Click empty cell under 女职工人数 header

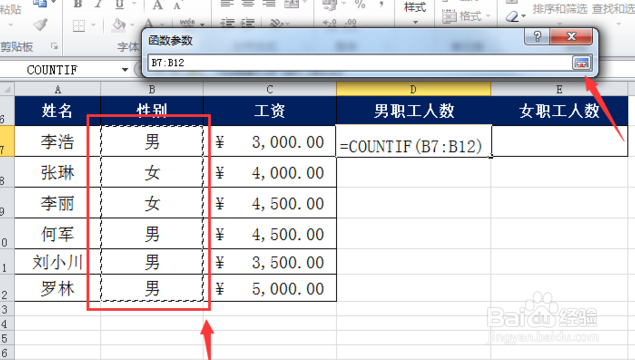(559, 141)
